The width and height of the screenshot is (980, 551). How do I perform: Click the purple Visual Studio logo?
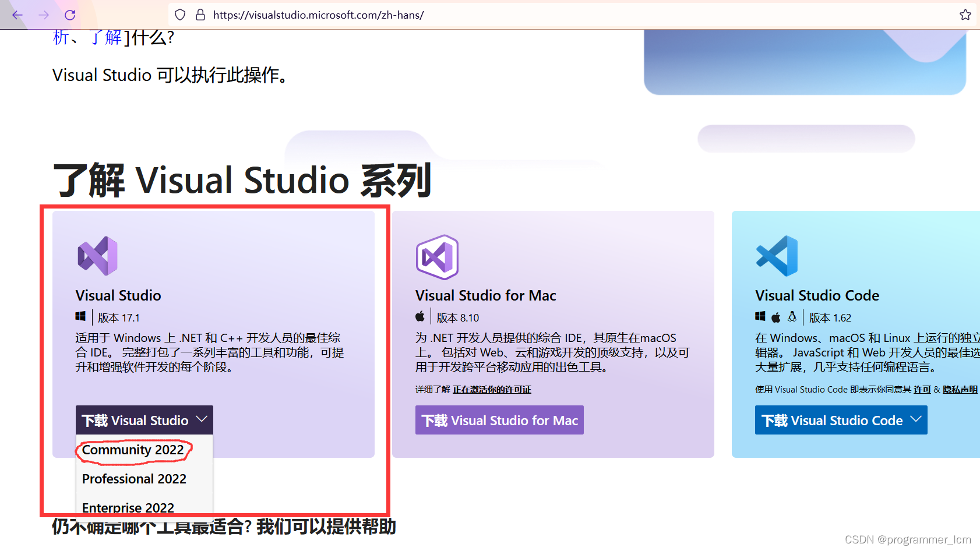click(97, 256)
